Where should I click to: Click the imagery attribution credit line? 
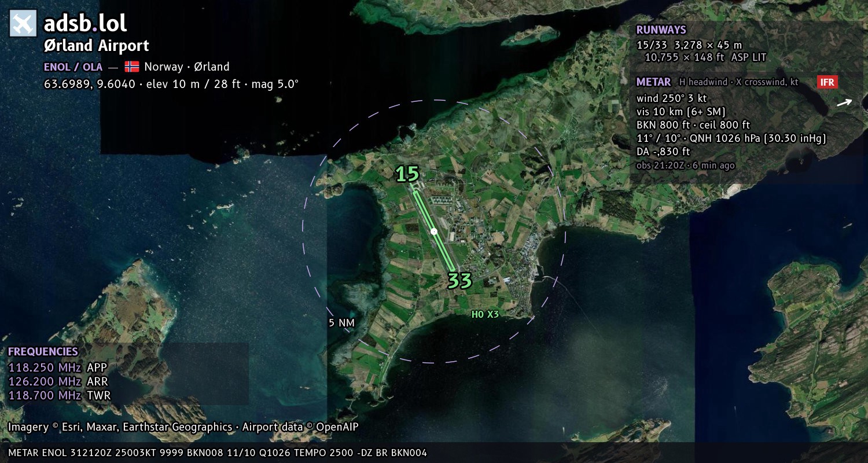(183, 427)
